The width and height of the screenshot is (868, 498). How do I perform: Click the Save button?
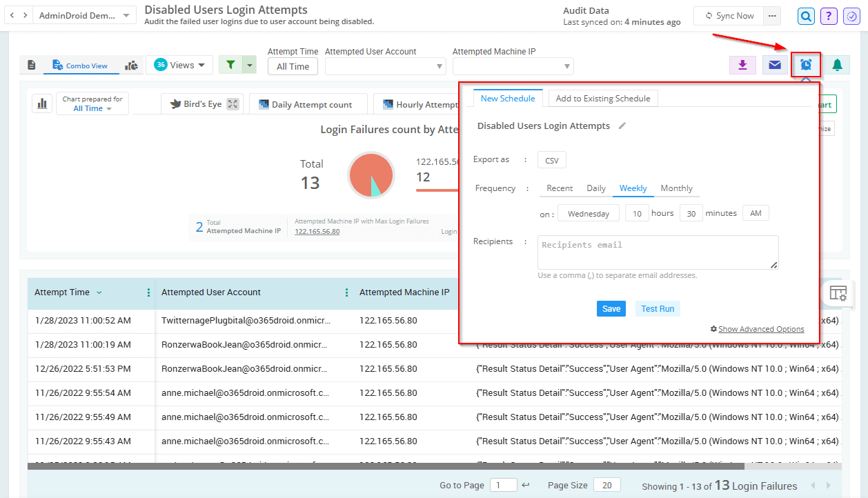coord(611,309)
